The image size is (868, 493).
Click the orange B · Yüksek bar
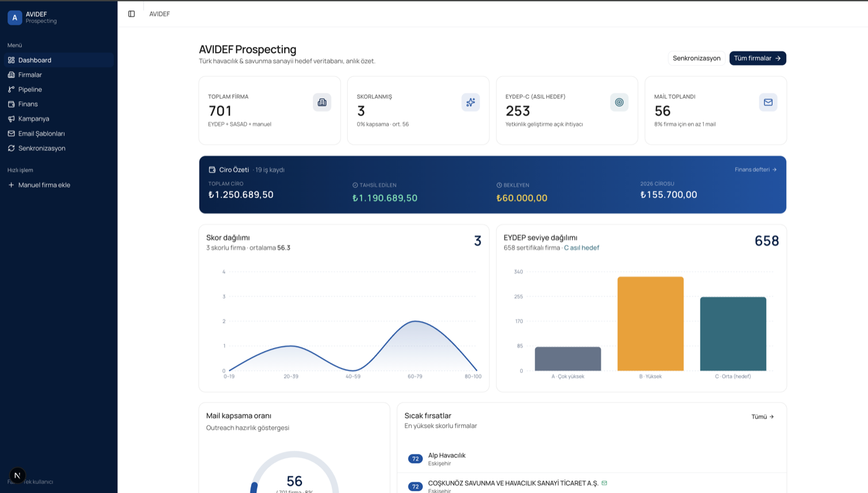[650, 324]
